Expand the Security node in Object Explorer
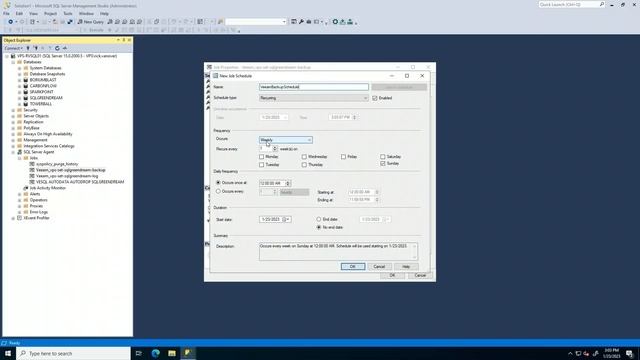The height and width of the screenshot is (360, 640). point(13,110)
